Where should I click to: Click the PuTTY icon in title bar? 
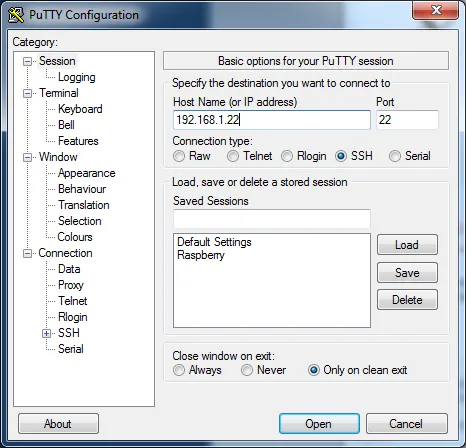(x=16, y=15)
